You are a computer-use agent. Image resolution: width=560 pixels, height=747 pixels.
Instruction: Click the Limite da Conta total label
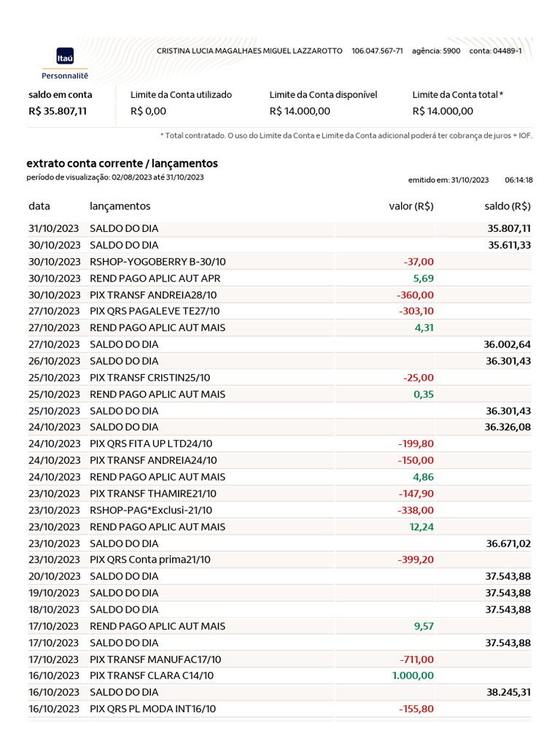(x=457, y=95)
